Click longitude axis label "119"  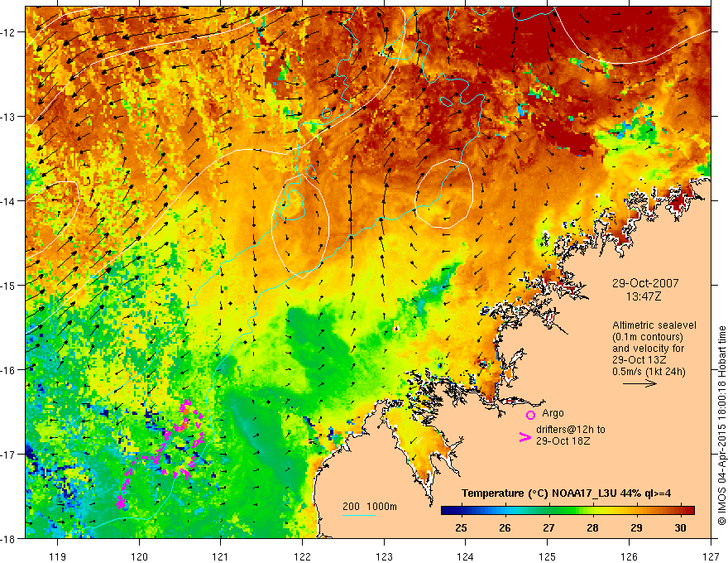pyautogui.click(x=58, y=556)
